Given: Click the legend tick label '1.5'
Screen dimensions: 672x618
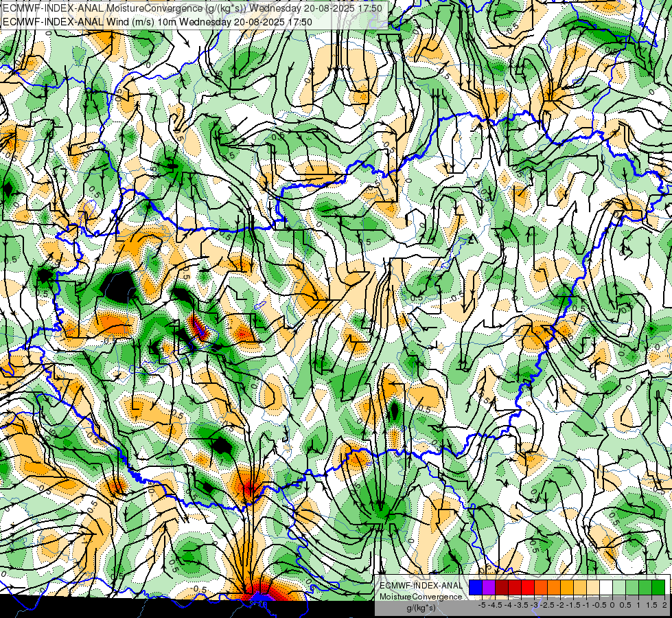Looking at the screenshot, I should pyautogui.click(x=652, y=605).
